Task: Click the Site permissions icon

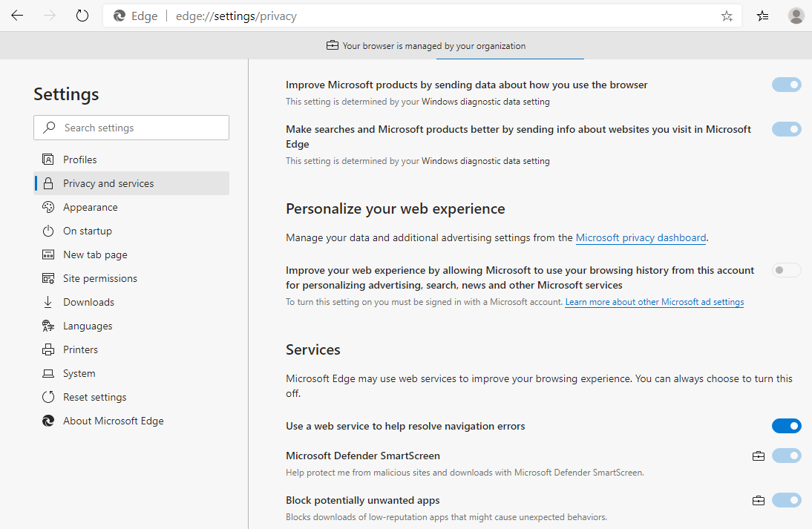Action: pos(48,278)
